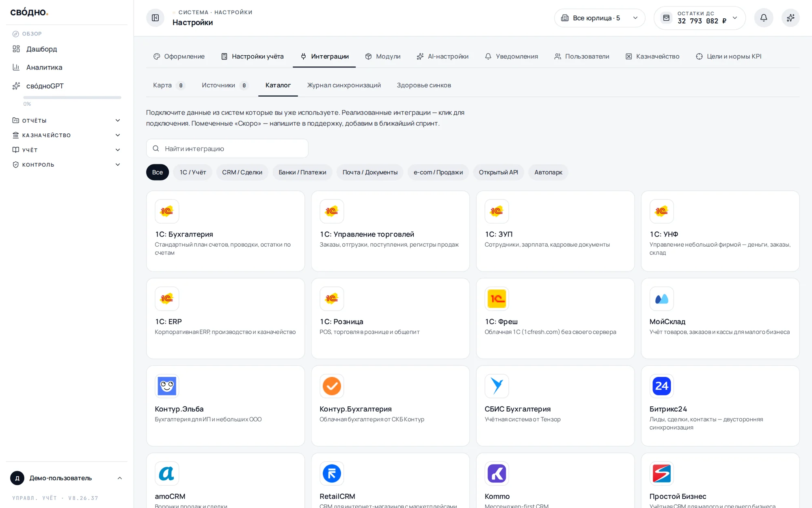Open the Пользователи tab

tap(581, 56)
